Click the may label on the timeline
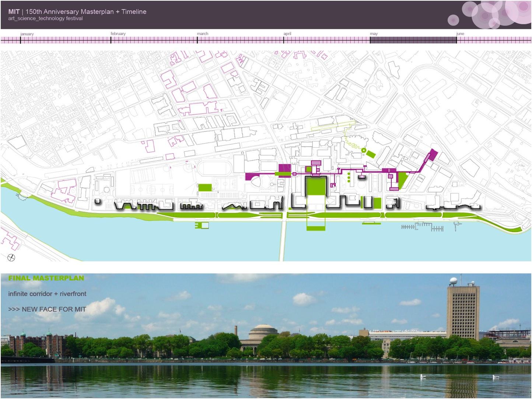Screen dimensions: 532x399 pyautogui.click(x=374, y=34)
